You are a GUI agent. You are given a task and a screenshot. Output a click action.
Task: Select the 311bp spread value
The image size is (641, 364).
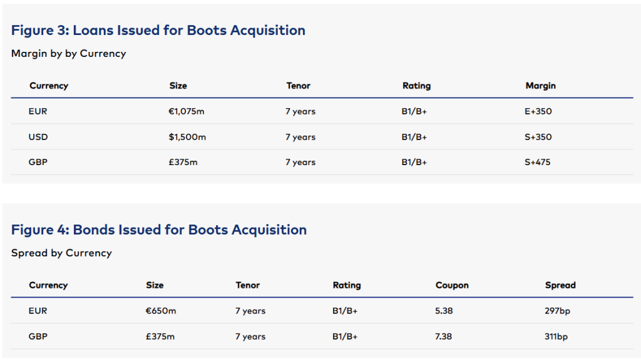click(x=556, y=336)
